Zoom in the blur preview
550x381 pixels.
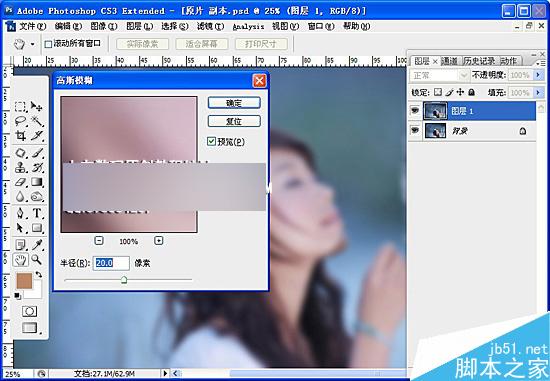tap(159, 241)
